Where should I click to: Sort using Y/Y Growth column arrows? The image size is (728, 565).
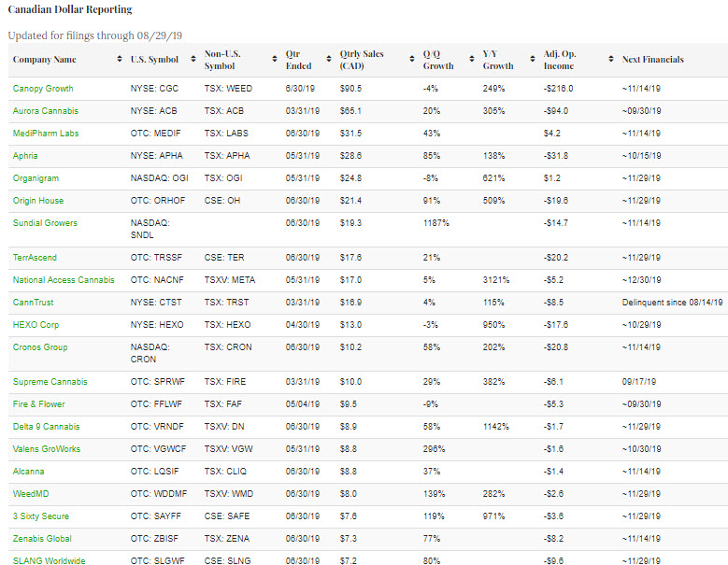pos(533,60)
